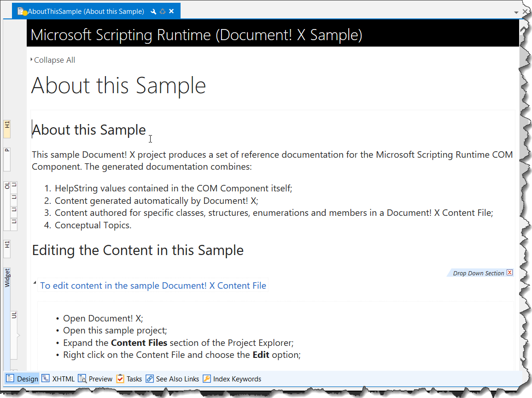
Task: Click the AboutThisSample document tab icon
Action: tap(22, 12)
